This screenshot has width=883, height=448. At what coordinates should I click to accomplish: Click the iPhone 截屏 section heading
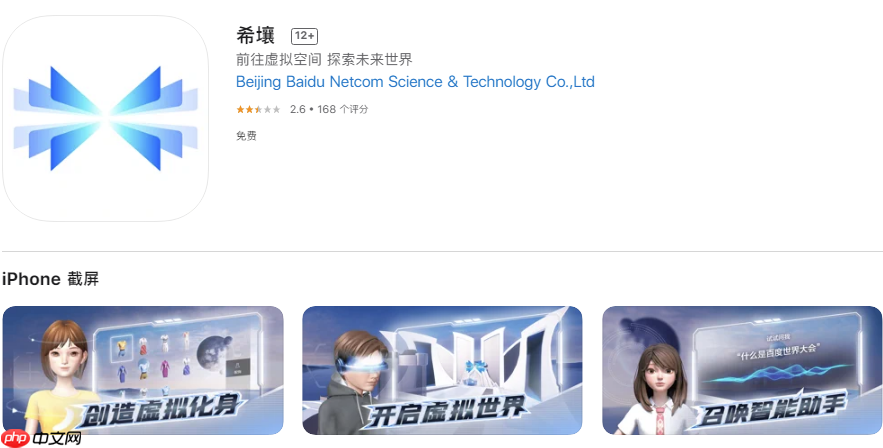[x=50, y=279]
